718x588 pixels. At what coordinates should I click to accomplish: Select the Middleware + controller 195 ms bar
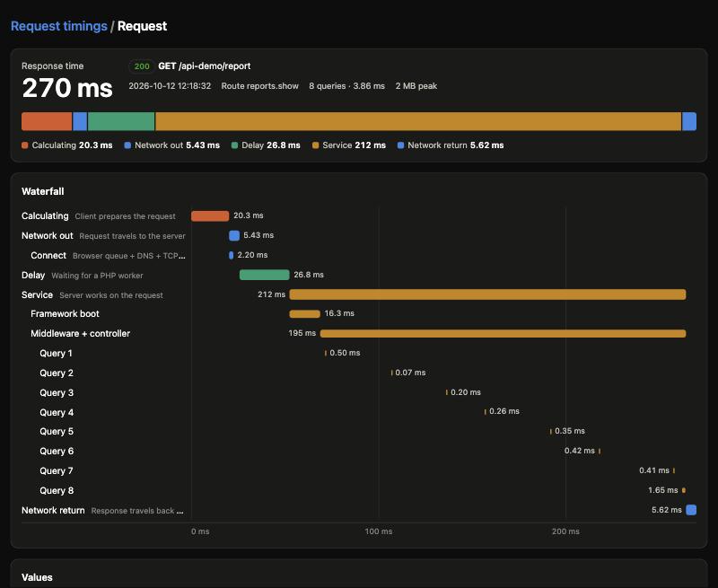pyautogui.click(x=503, y=333)
